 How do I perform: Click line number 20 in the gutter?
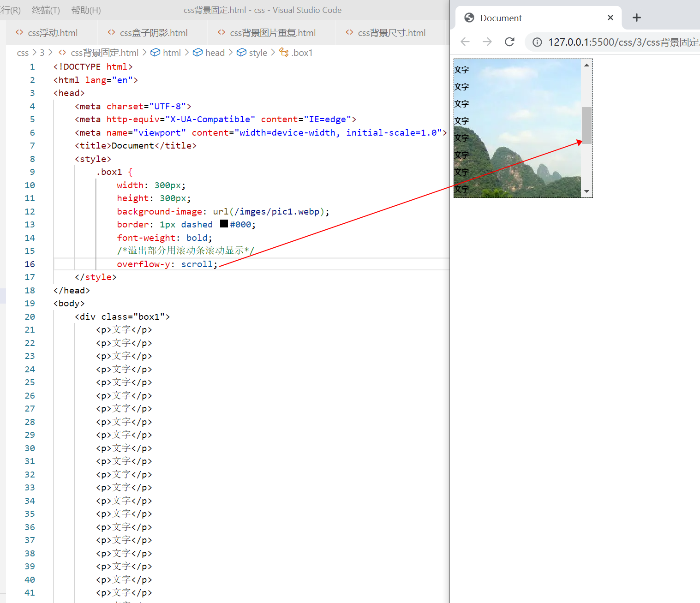pyautogui.click(x=30, y=316)
